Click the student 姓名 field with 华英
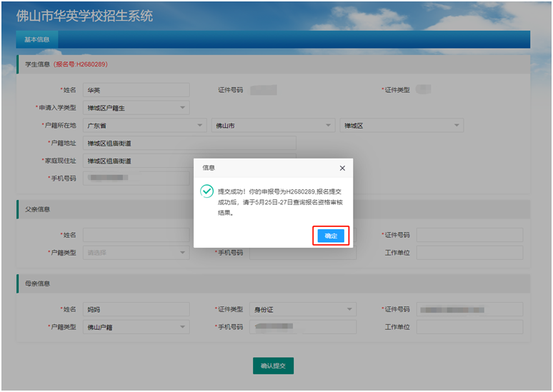Viewport: 553px width, 392px height. pos(136,90)
